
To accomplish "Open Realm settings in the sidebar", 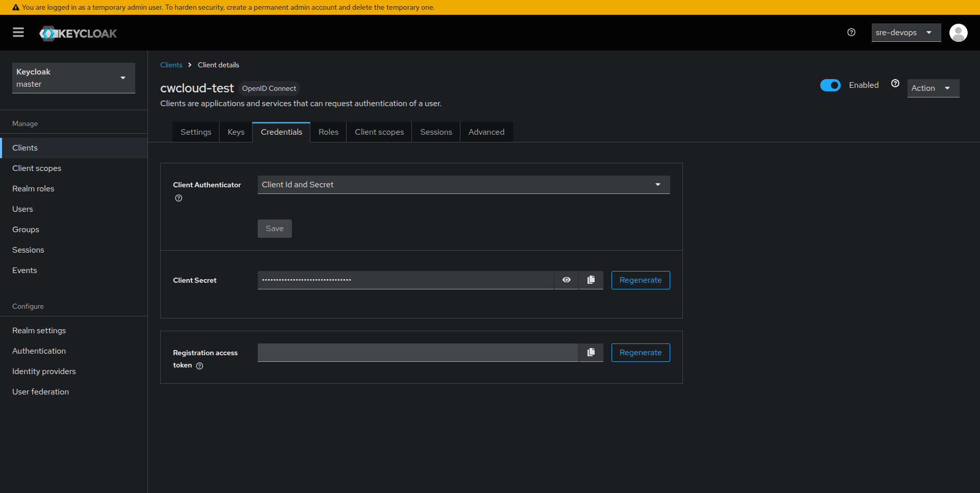I will tap(74, 331).
